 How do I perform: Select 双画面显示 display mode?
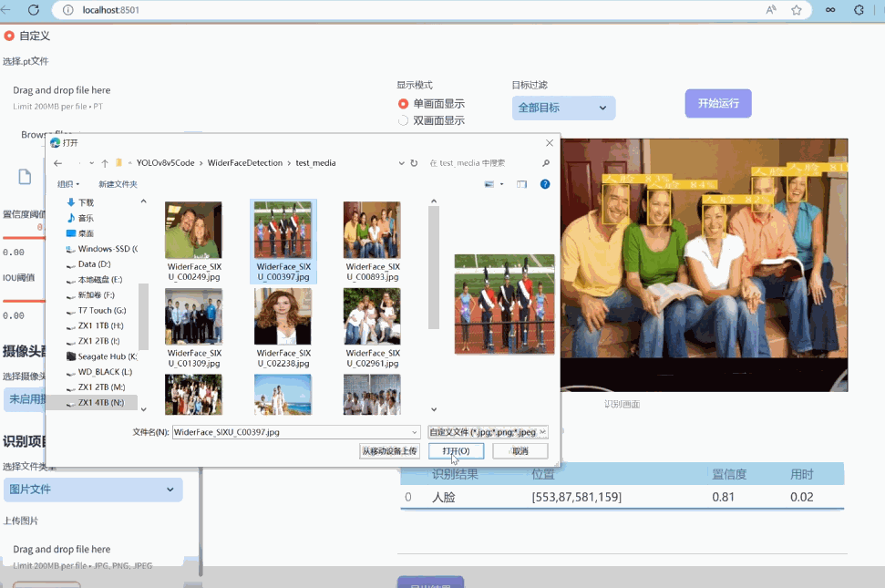tap(403, 120)
